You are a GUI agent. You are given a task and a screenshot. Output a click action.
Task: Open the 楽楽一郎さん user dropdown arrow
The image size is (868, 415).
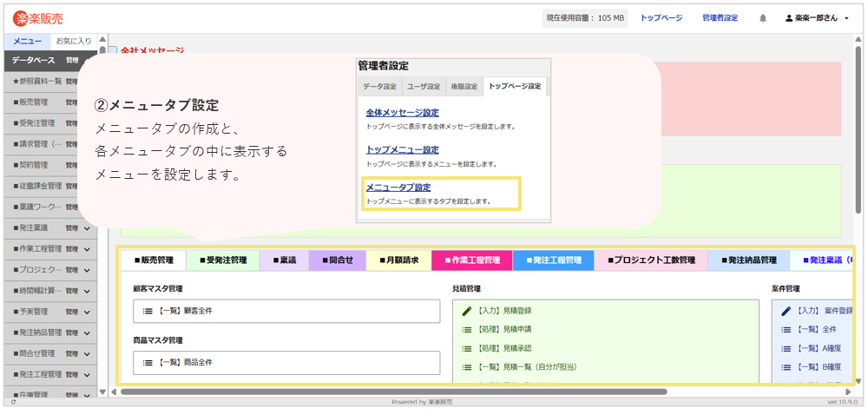(x=847, y=19)
